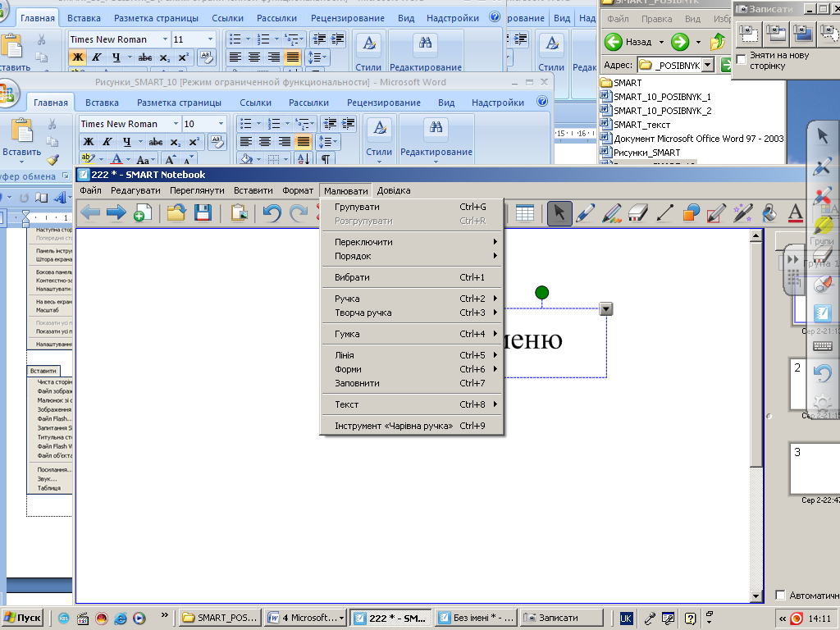Open the Стили dropdown in the front Word window
This screenshot has width=840, height=630.
379,143
